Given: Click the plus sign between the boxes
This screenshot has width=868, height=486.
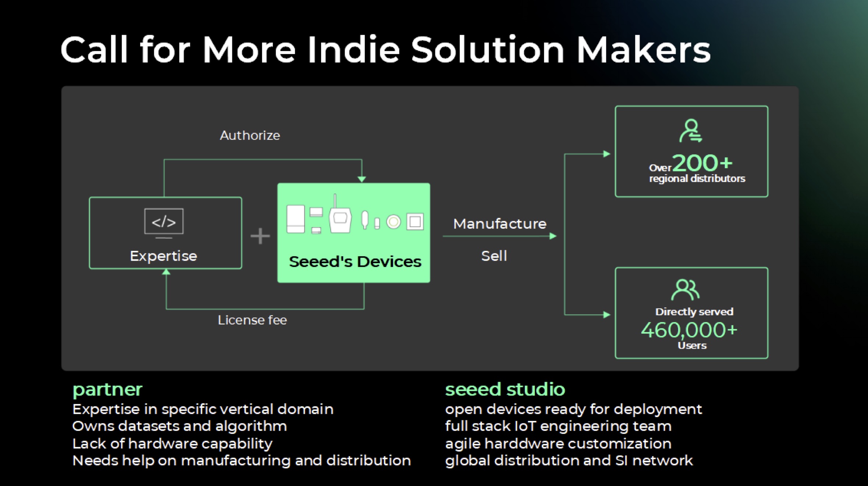Looking at the screenshot, I should coord(260,236).
